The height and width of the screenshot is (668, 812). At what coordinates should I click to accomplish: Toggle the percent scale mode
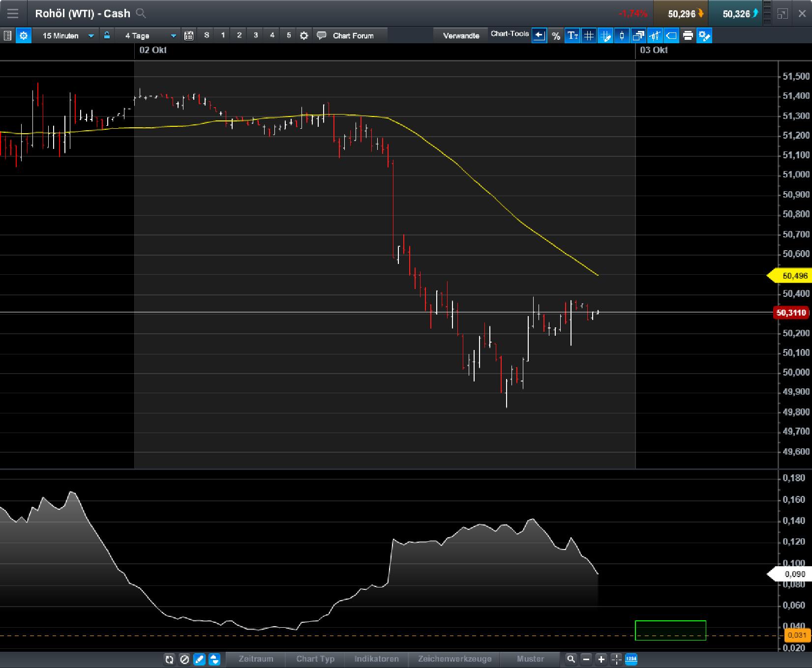[556, 35]
